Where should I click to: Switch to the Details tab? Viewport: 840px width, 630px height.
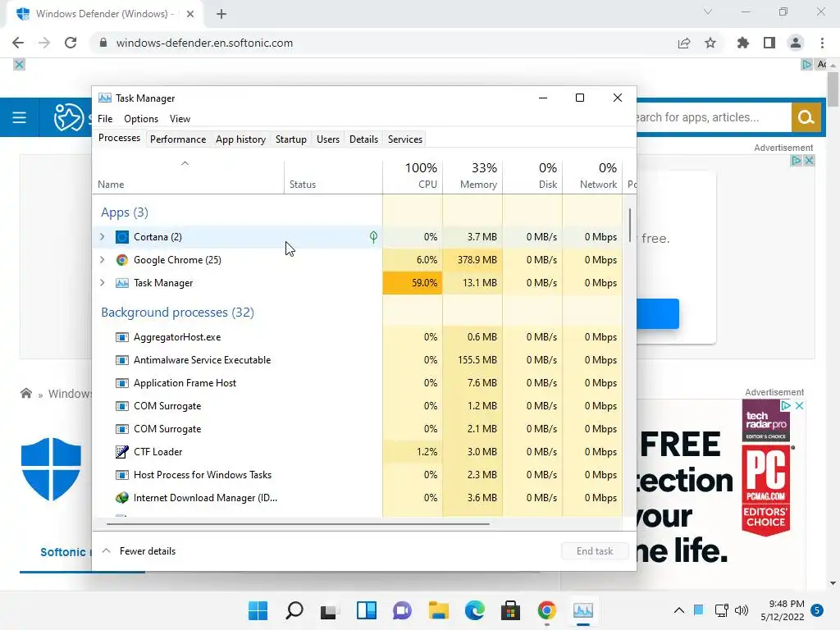363,139
